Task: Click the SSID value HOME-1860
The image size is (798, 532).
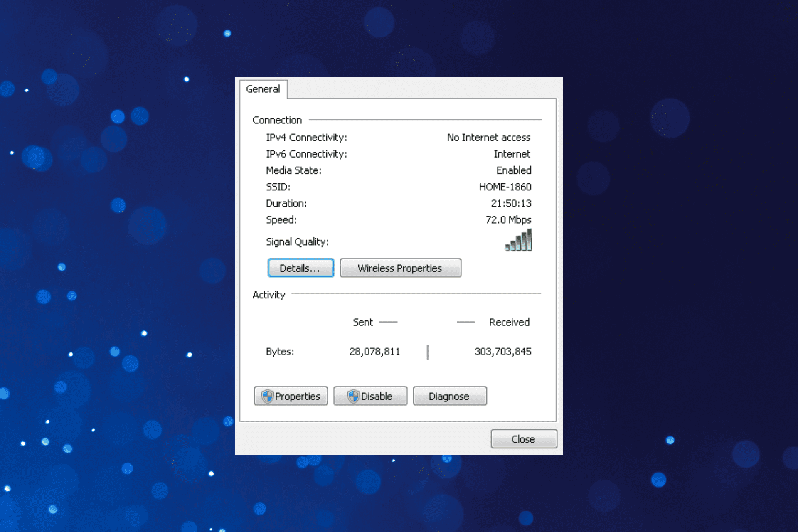Action: click(505, 187)
